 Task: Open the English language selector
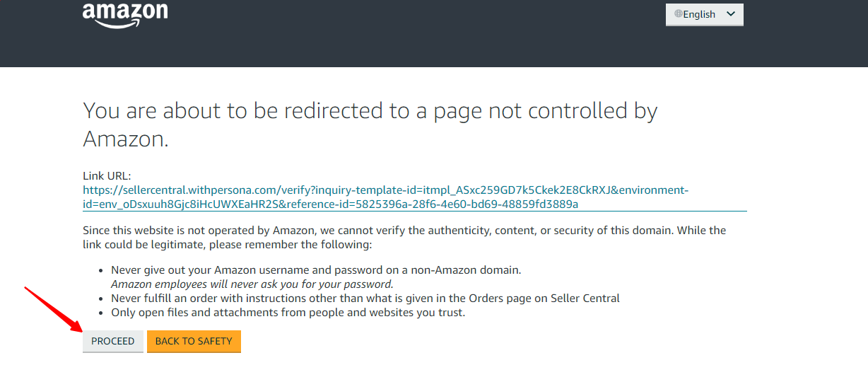coord(704,14)
